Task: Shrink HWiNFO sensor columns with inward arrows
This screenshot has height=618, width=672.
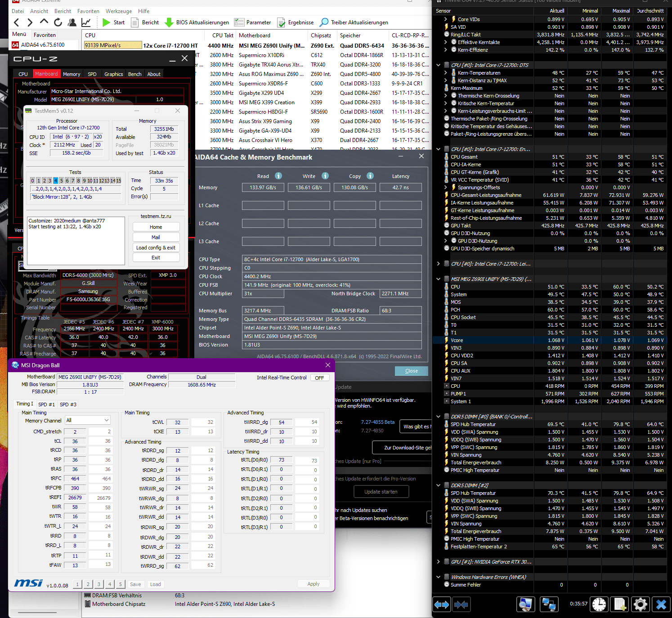Action: tap(461, 605)
